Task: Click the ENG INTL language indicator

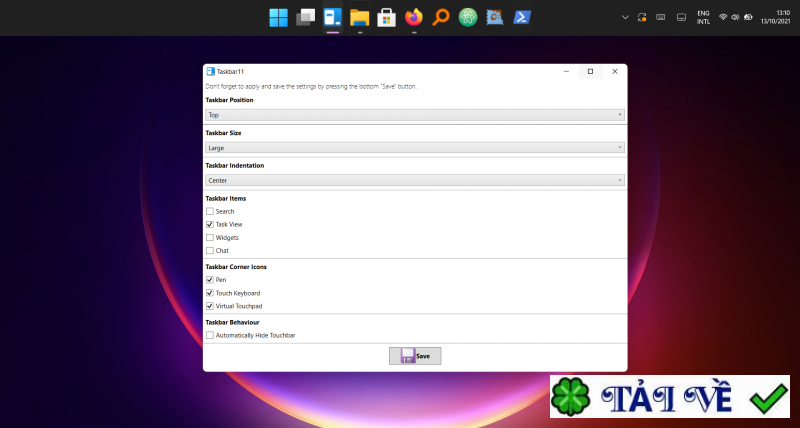Action: 703,17
